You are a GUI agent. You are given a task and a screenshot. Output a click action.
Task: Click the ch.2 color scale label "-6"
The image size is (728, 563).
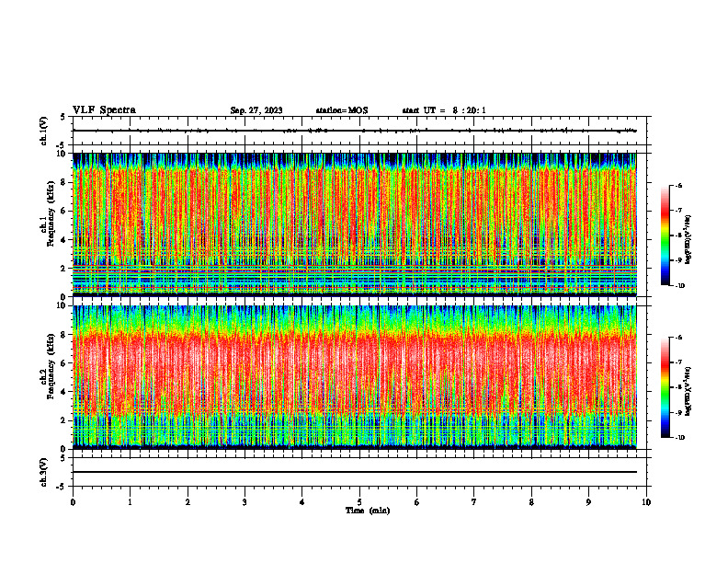click(x=678, y=338)
